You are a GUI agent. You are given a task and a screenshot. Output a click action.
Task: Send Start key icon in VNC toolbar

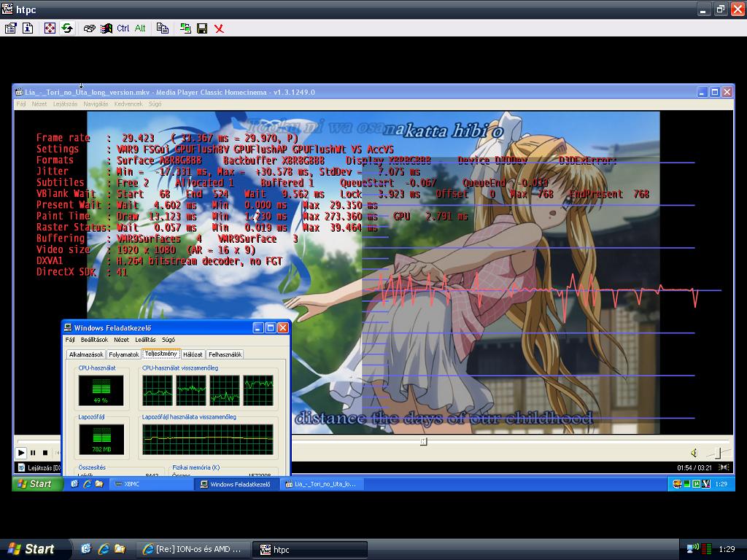107,28
